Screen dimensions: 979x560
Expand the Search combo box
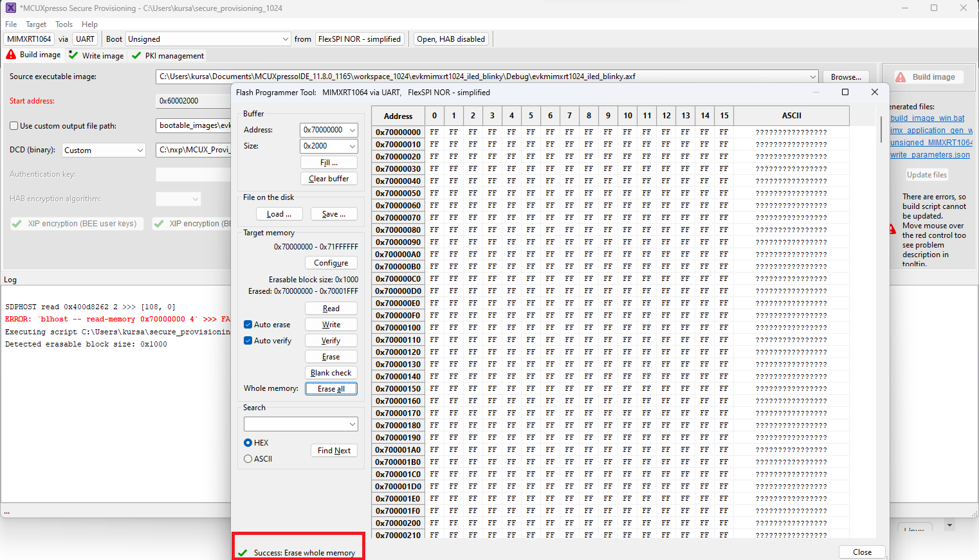coord(352,424)
